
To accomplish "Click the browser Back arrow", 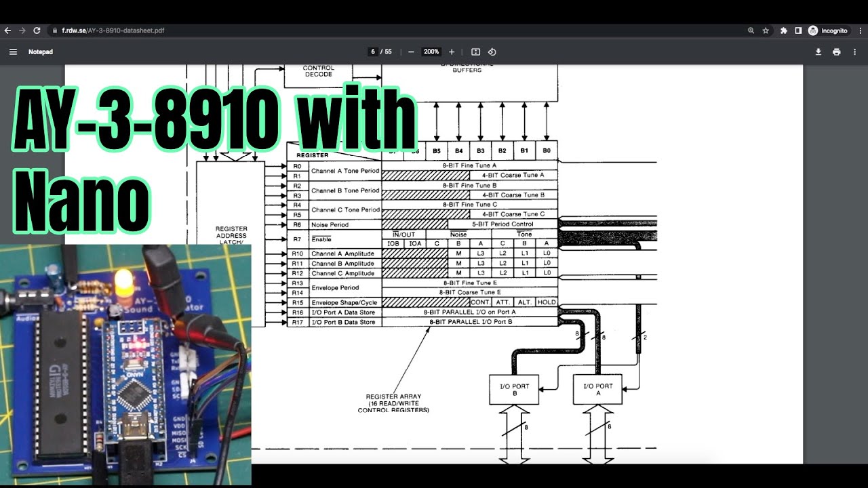I will click(x=7, y=30).
